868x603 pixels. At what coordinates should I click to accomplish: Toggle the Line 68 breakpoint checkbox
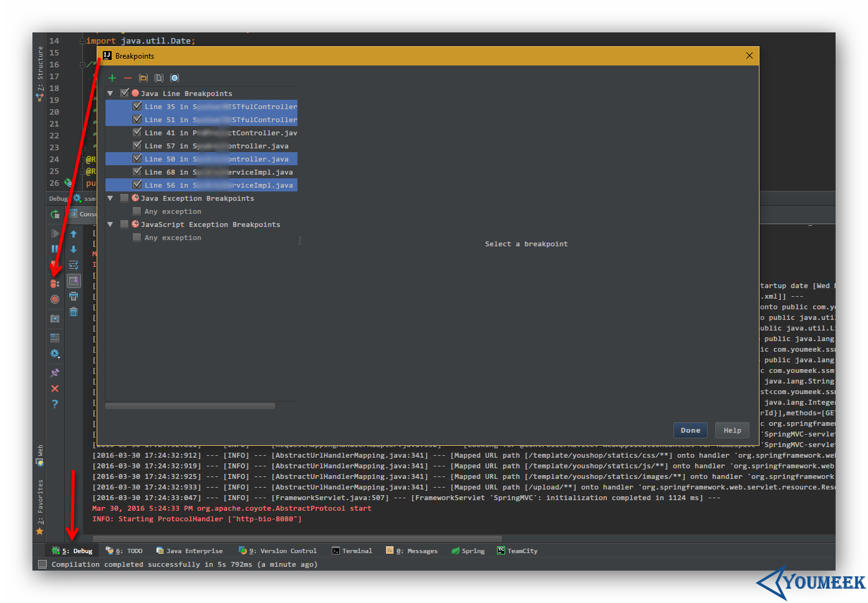[x=137, y=171]
